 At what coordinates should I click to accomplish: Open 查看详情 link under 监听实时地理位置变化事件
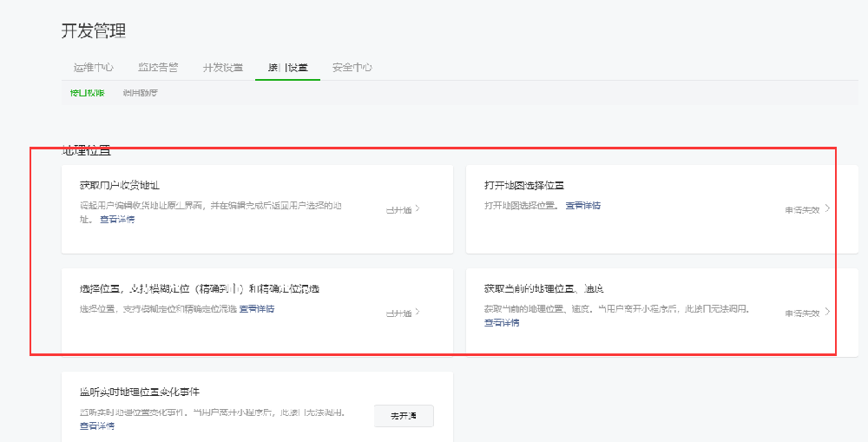coord(97,426)
